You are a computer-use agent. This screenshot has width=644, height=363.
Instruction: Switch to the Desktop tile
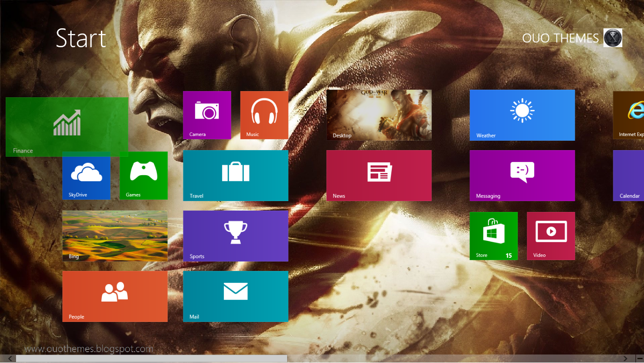pos(379,115)
